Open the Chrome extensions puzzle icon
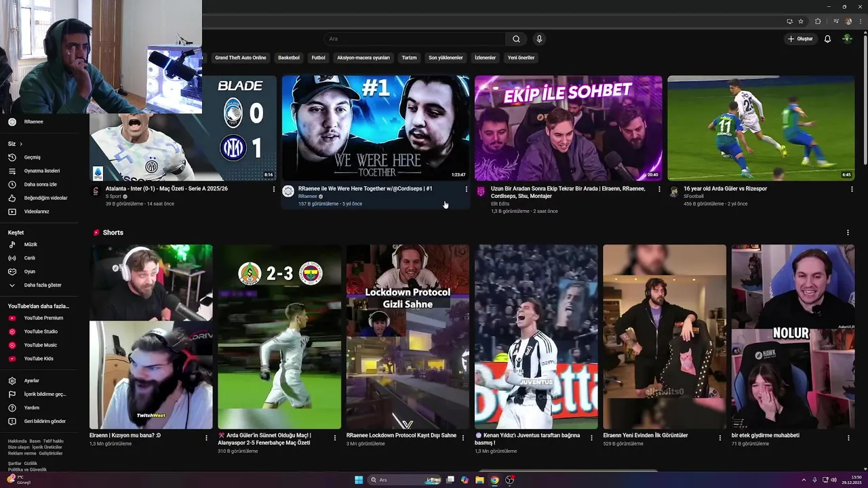868x488 pixels. pyautogui.click(x=818, y=21)
